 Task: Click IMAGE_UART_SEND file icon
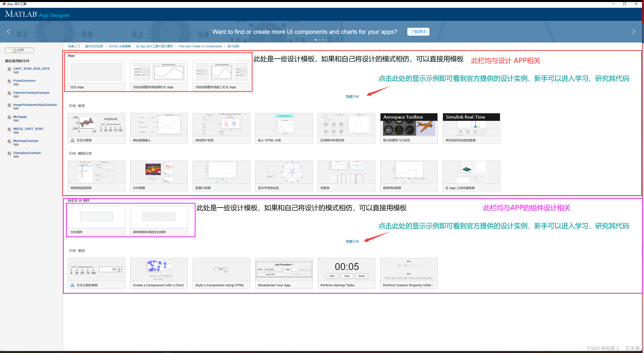pyautogui.click(x=9, y=129)
